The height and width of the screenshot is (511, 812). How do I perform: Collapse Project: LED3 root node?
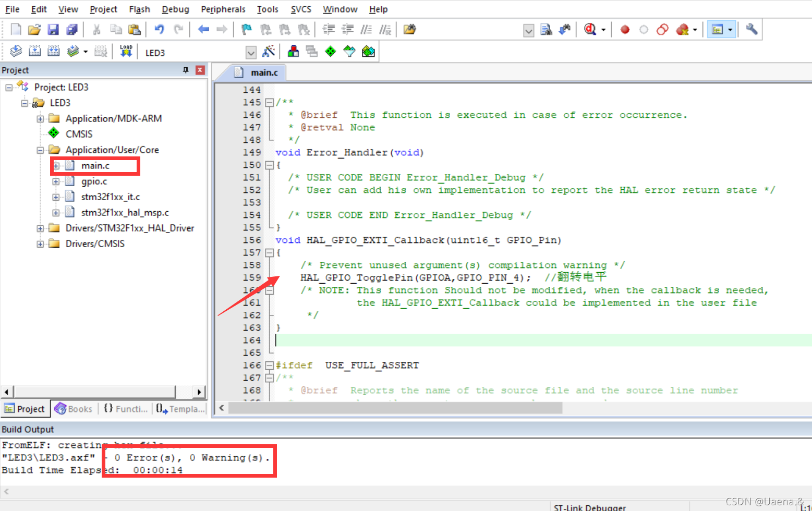click(9, 88)
